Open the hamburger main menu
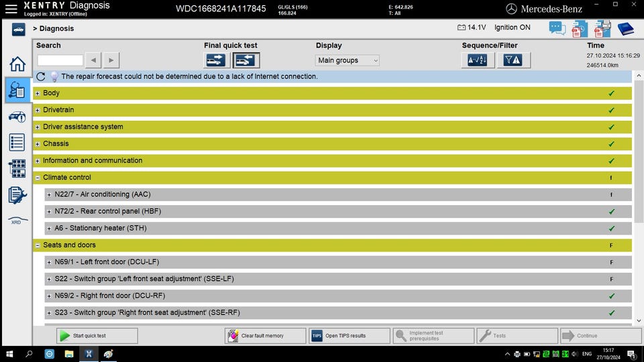The width and height of the screenshot is (644, 362). pos(11,9)
